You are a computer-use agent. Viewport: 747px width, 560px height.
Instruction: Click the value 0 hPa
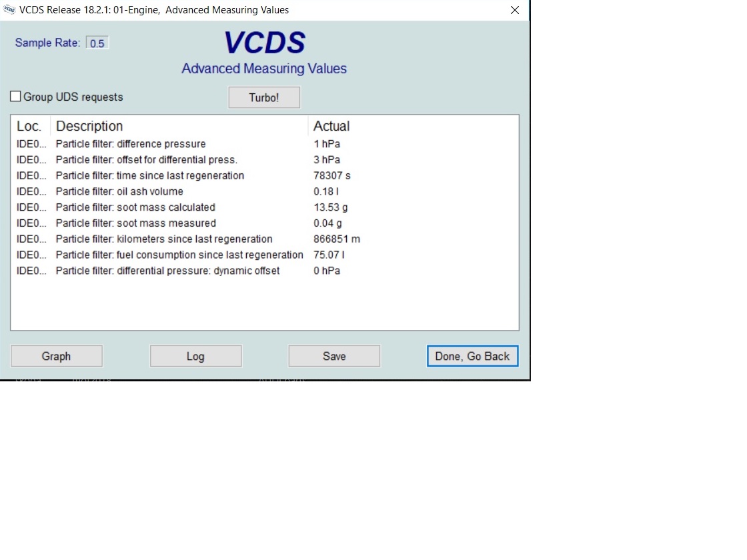327,271
